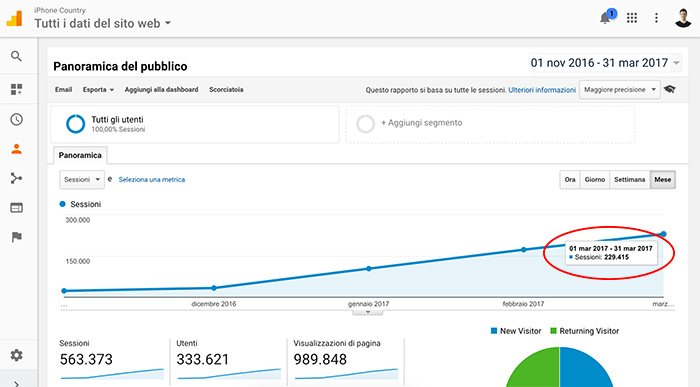Click Aggiungi segmento placeholder
Viewport: 700px width, 387px height.
[490, 124]
